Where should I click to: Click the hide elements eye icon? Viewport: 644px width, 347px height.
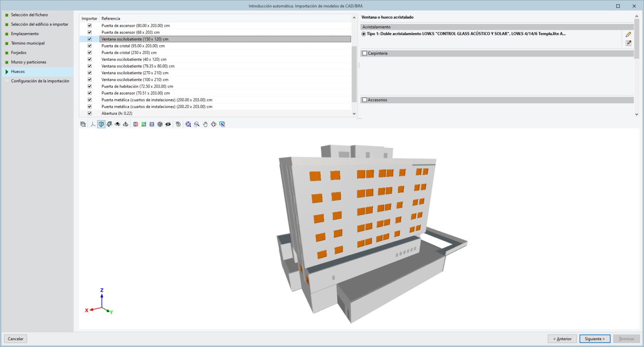tap(168, 124)
